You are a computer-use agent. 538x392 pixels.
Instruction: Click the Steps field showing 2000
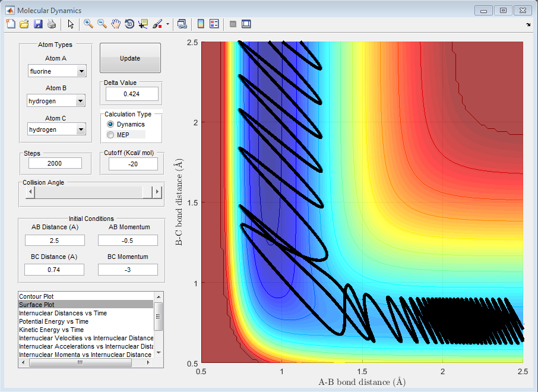(x=55, y=163)
